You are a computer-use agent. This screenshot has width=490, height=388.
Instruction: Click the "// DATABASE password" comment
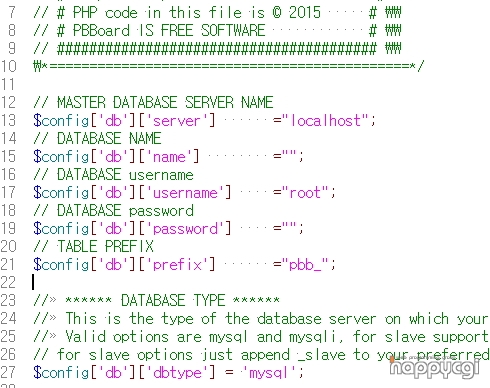point(113,210)
